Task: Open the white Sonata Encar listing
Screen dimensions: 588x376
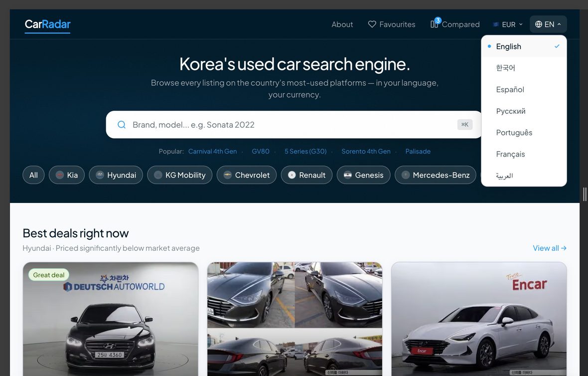Action: 479,319
